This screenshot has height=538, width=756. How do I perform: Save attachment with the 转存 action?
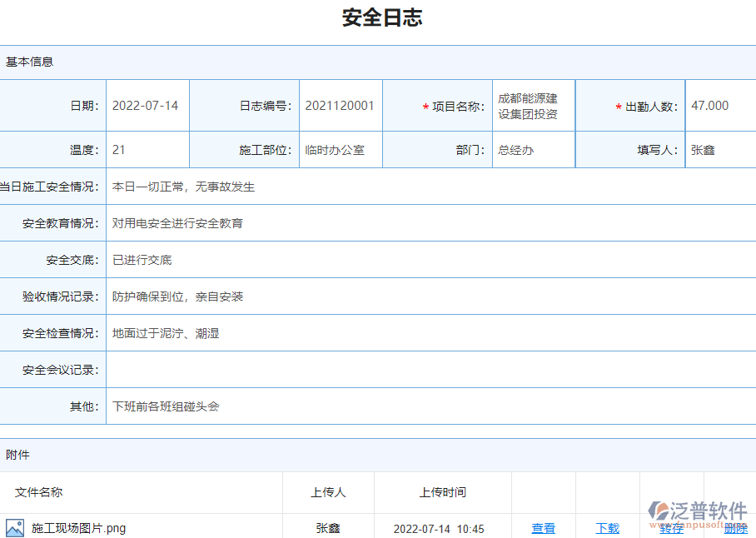coord(671,528)
